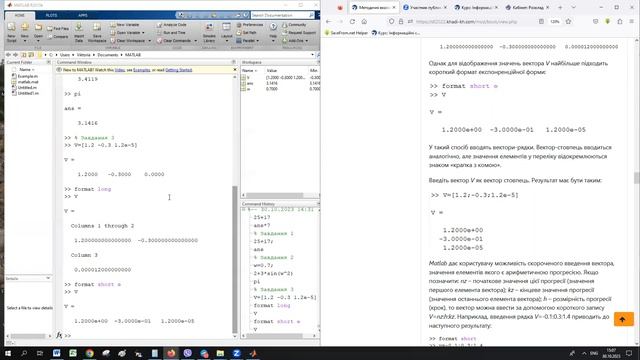Open the MATLAB Community link
Screen dimensions: 640x360
[x=294, y=25]
